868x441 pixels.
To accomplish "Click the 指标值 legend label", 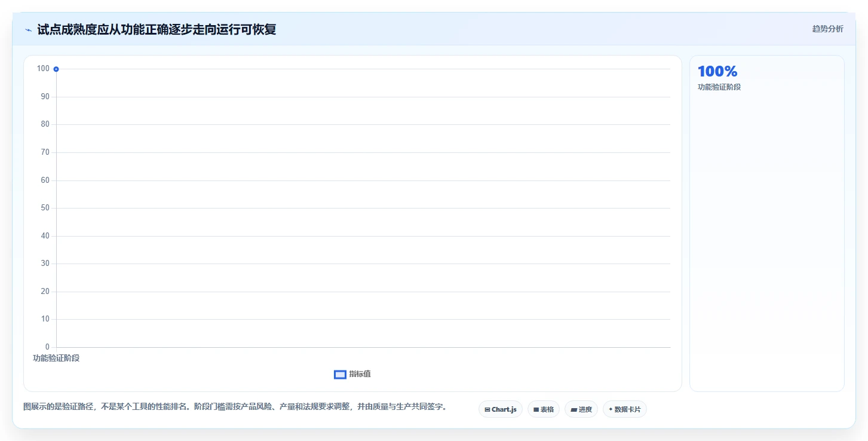I will [x=360, y=374].
